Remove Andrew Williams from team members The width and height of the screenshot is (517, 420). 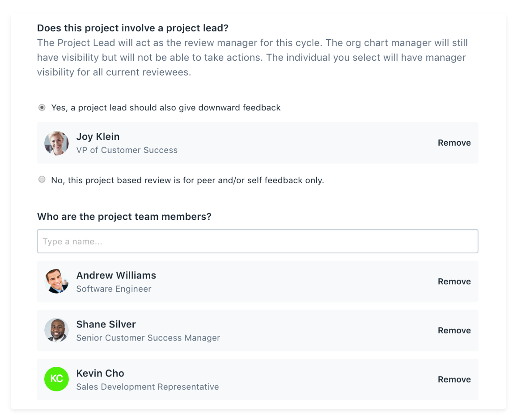[x=454, y=281]
